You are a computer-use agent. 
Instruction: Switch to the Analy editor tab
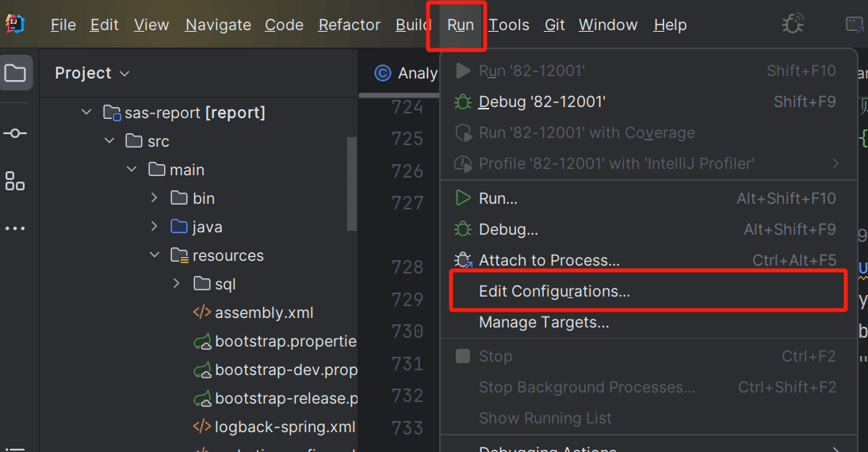point(406,73)
